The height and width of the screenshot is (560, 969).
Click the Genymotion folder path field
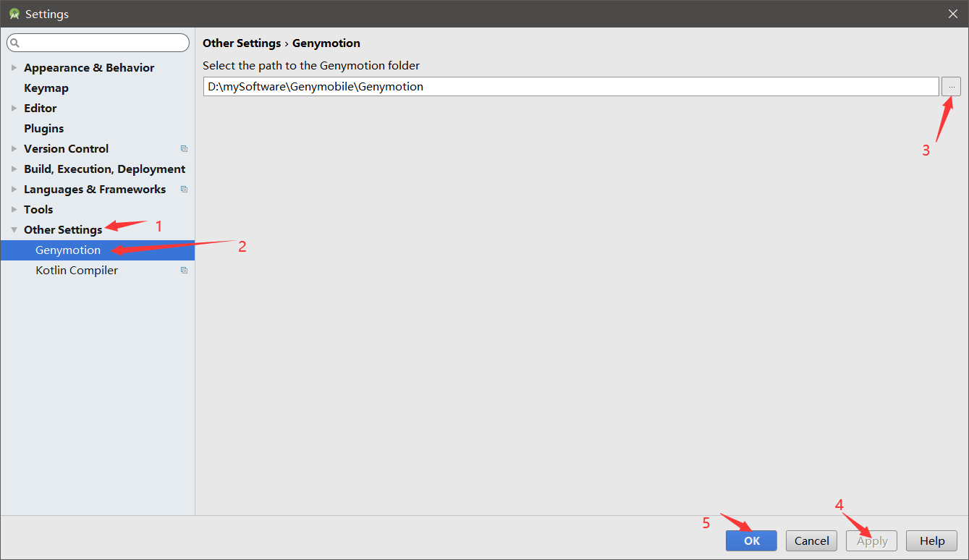click(571, 86)
